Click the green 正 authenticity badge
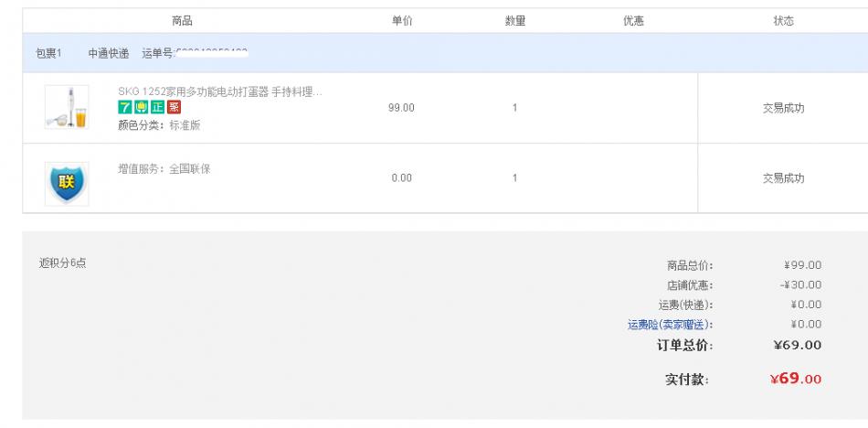 157,107
